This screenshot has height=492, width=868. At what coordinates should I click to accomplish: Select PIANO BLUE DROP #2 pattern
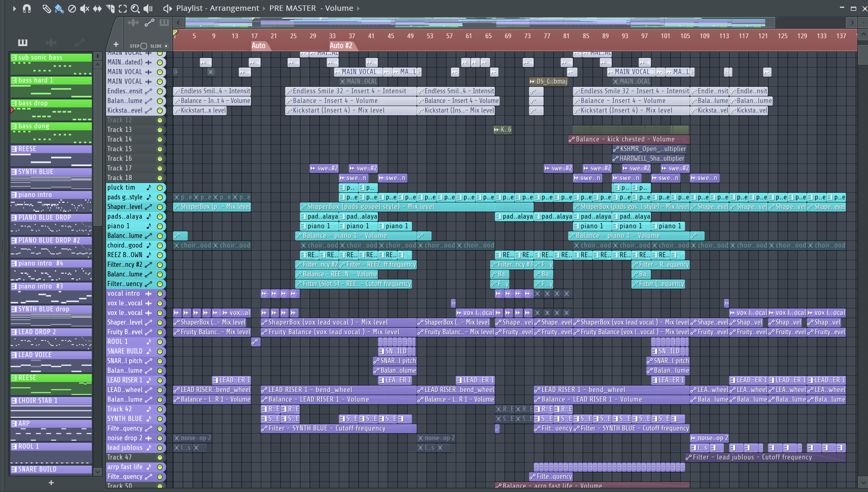[51, 247]
